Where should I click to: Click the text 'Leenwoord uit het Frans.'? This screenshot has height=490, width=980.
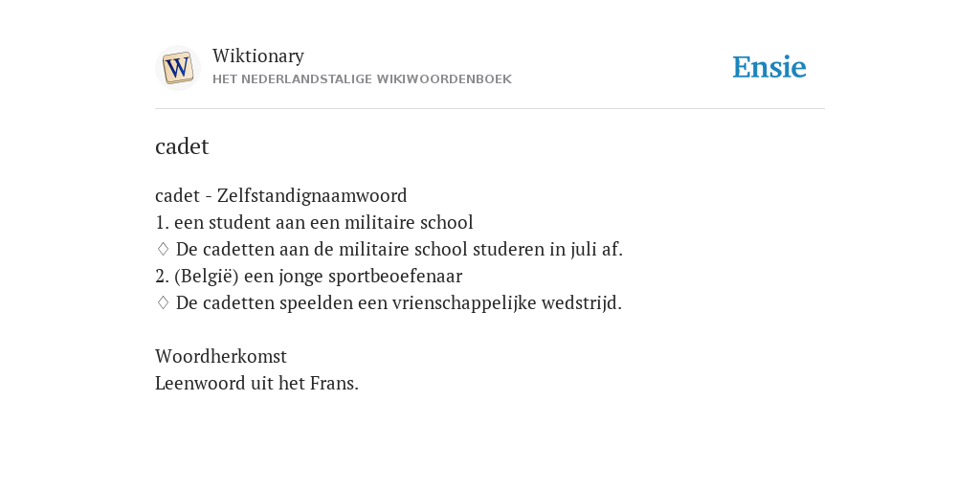(256, 383)
